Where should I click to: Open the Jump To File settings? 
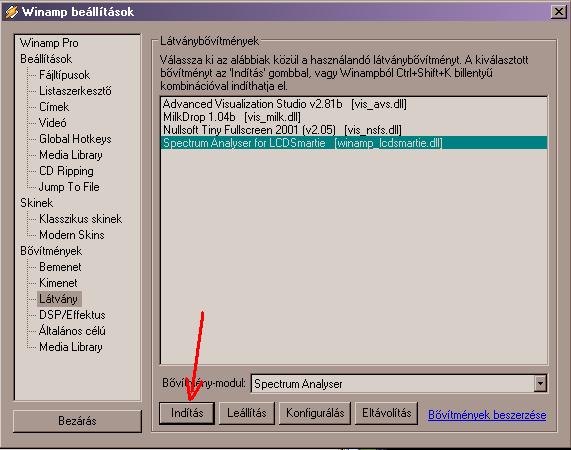[x=69, y=187]
